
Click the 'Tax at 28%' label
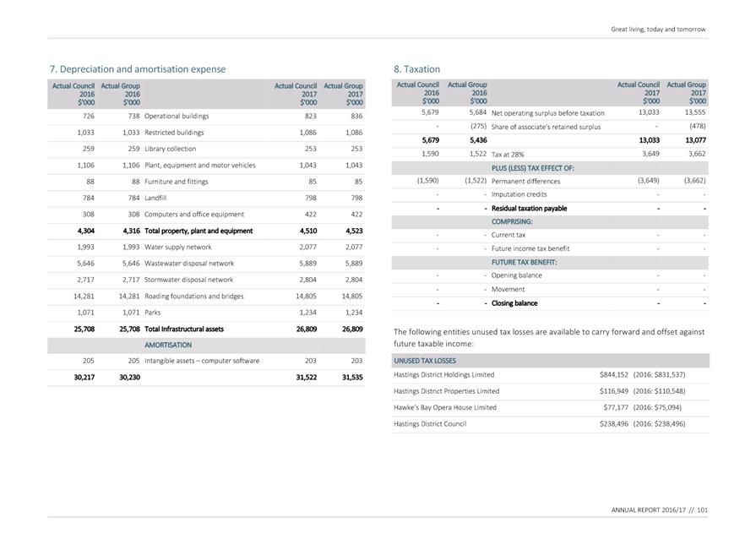tap(508, 155)
